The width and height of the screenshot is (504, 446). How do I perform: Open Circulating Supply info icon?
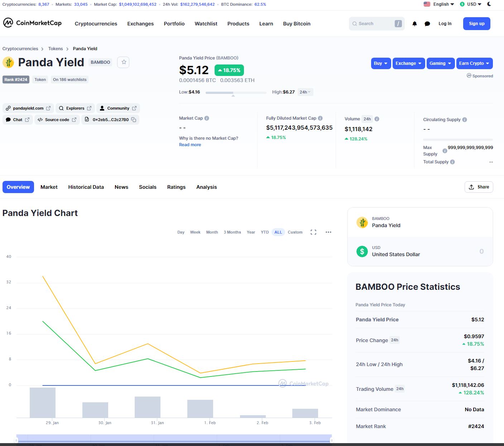pos(465,120)
